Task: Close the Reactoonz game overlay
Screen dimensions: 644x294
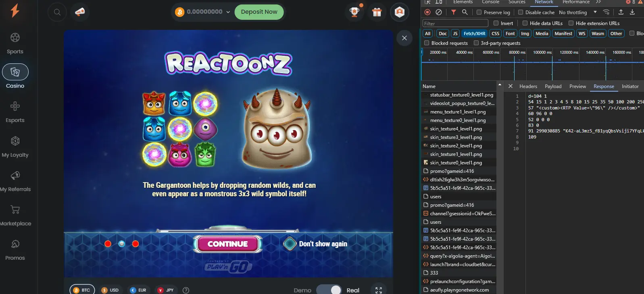Action: click(404, 38)
